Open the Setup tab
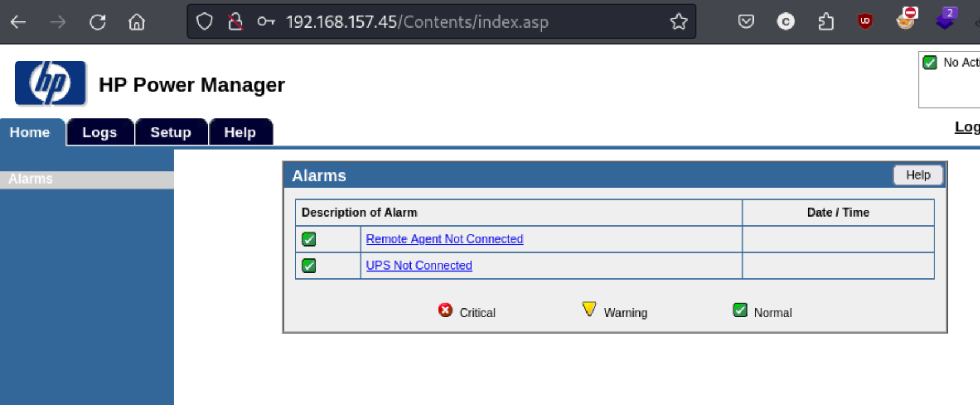 click(171, 132)
